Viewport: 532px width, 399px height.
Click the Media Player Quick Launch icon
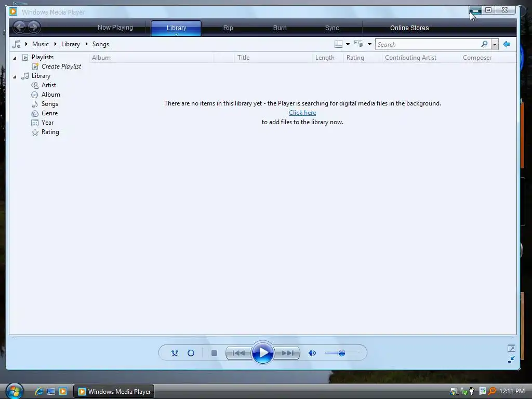[63, 391]
